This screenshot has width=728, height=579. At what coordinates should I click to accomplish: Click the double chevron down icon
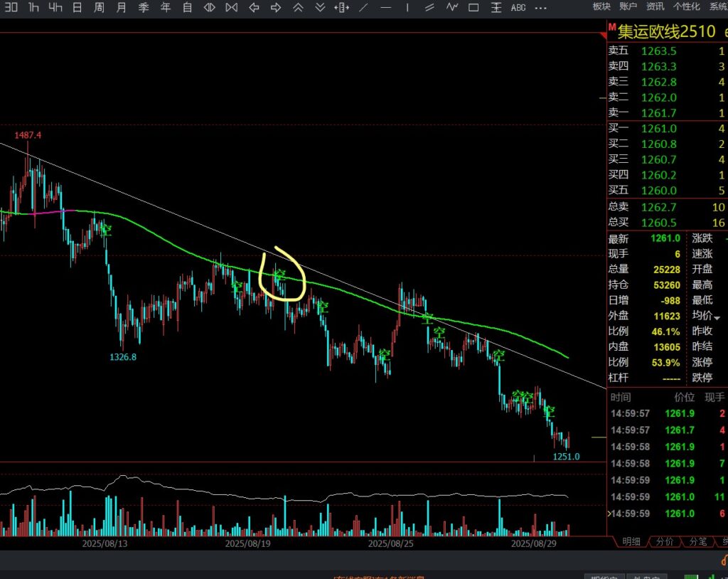pos(320,7)
